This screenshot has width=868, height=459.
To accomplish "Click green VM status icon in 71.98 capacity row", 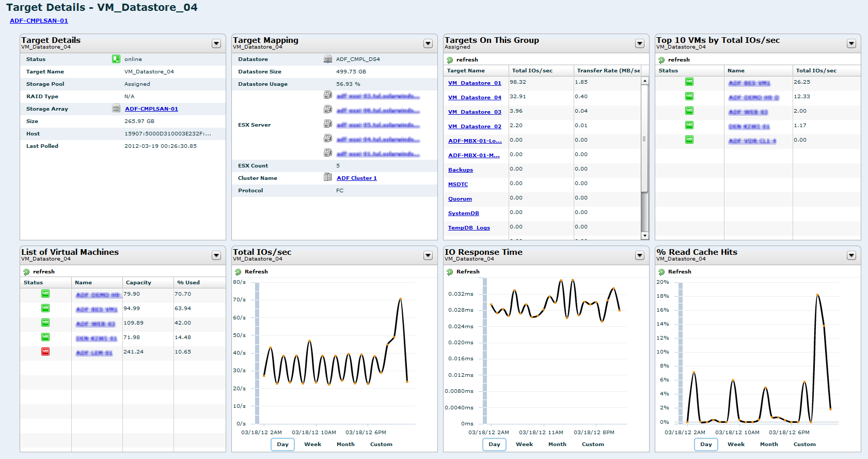I will click(45, 337).
